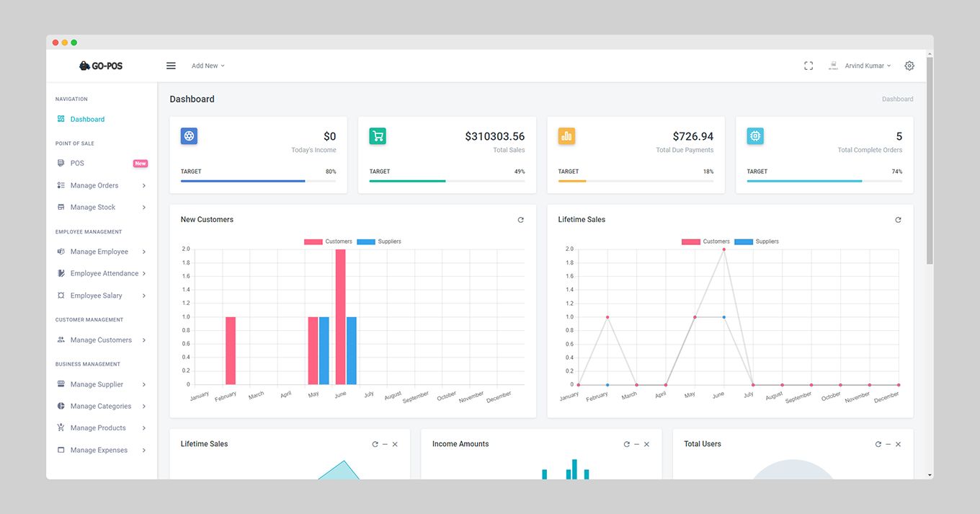This screenshot has width=980, height=514.
Task: Click the $726.94 due payments value
Action: coord(693,136)
